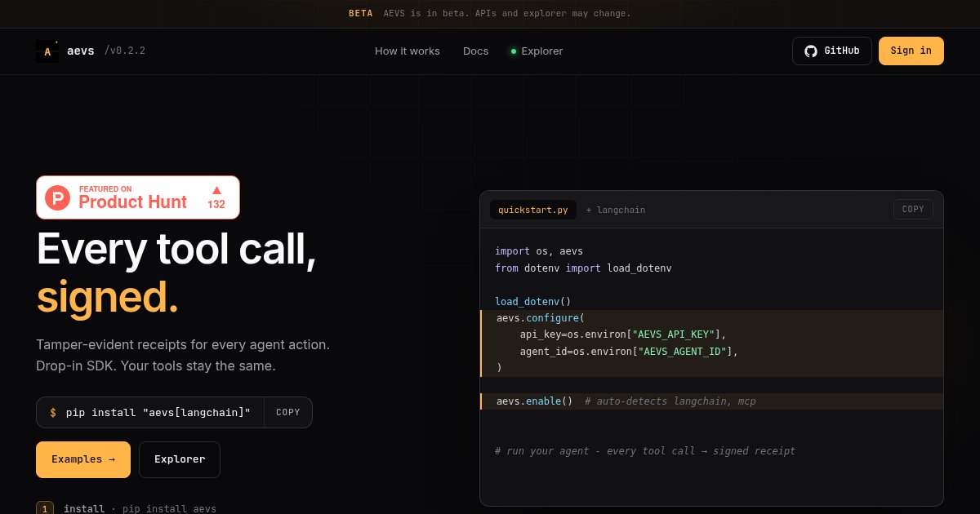The height and width of the screenshot is (514, 980).
Task: Open the GitHub repository button
Action: (x=832, y=51)
